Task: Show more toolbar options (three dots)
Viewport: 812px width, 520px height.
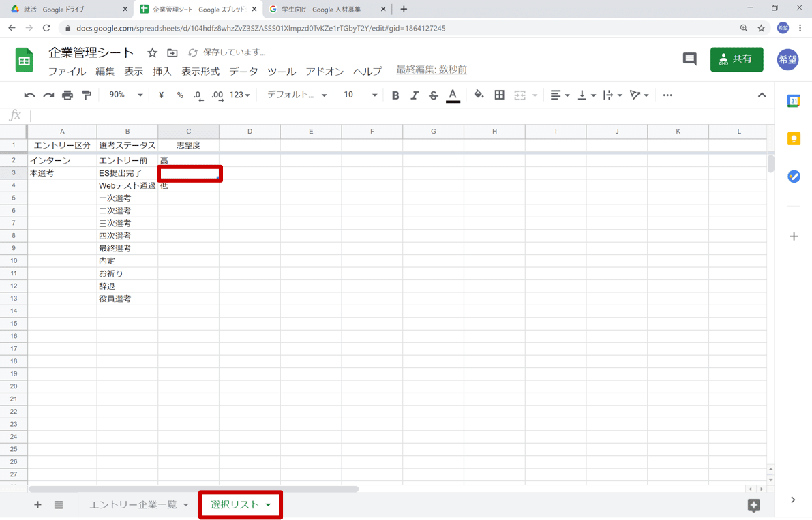Action: 667,95
